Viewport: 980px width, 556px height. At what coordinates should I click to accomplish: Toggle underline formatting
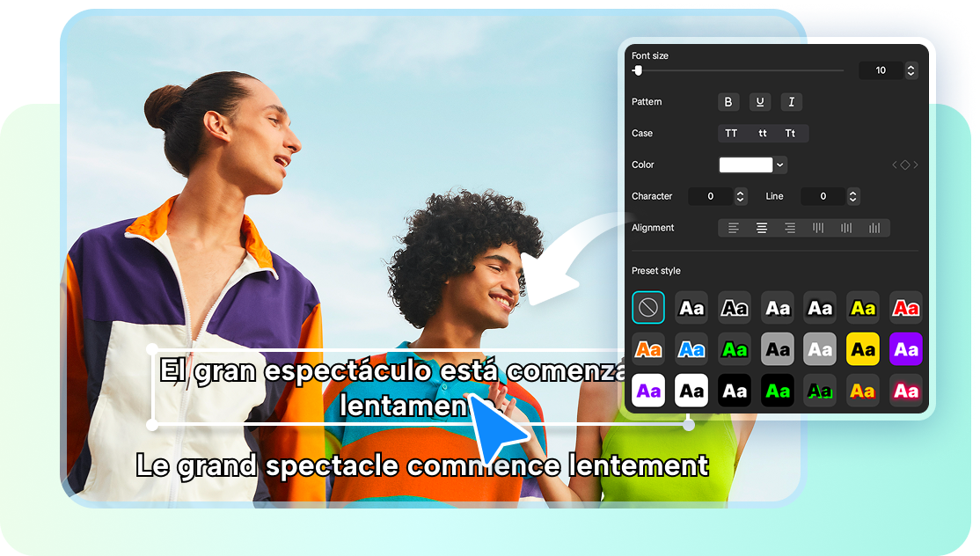[x=759, y=102]
